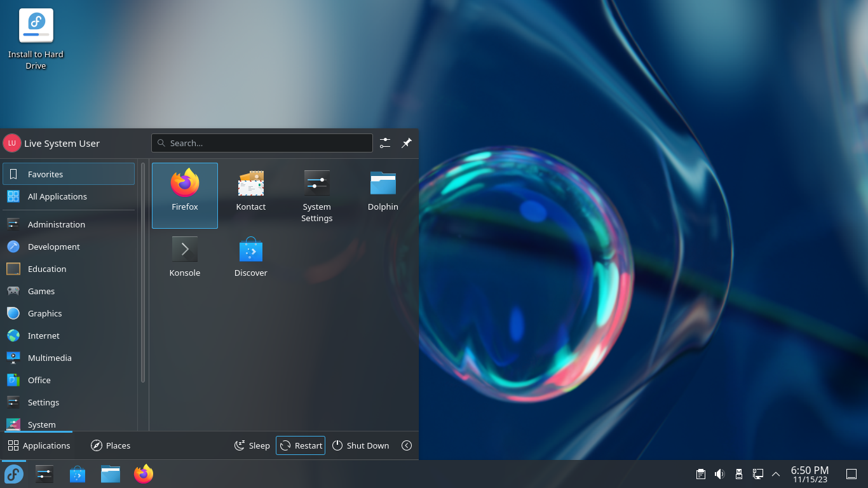Launch Firefox from the taskbar

pyautogui.click(x=144, y=474)
